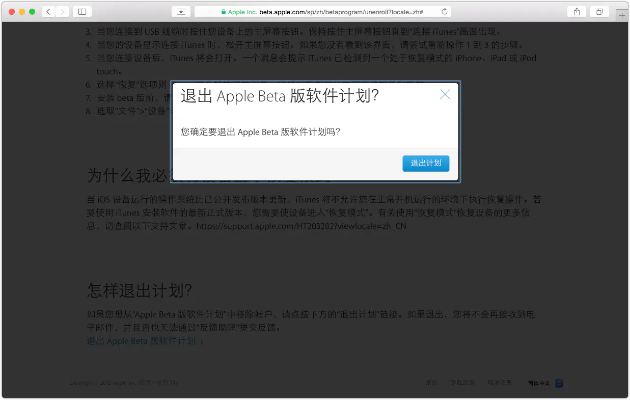Show the Safari sidebar
The width and height of the screenshot is (630, 400).
[x=81, y=11]
